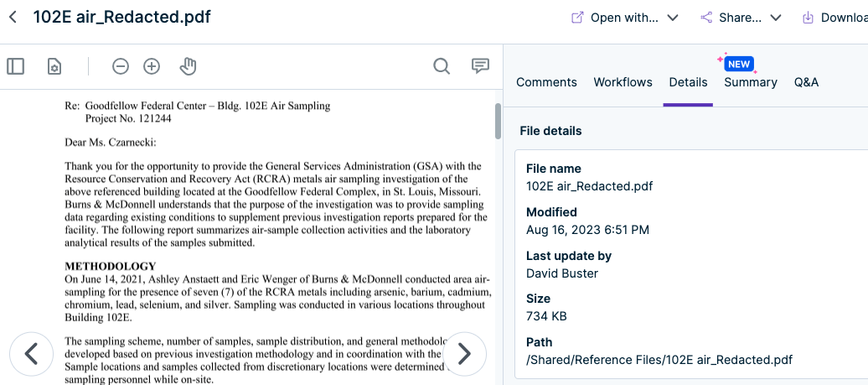Image resolution: width=868 pixels, height=385 pixels.
Task: Open the Q&A tab
Action: coord(806,82)
